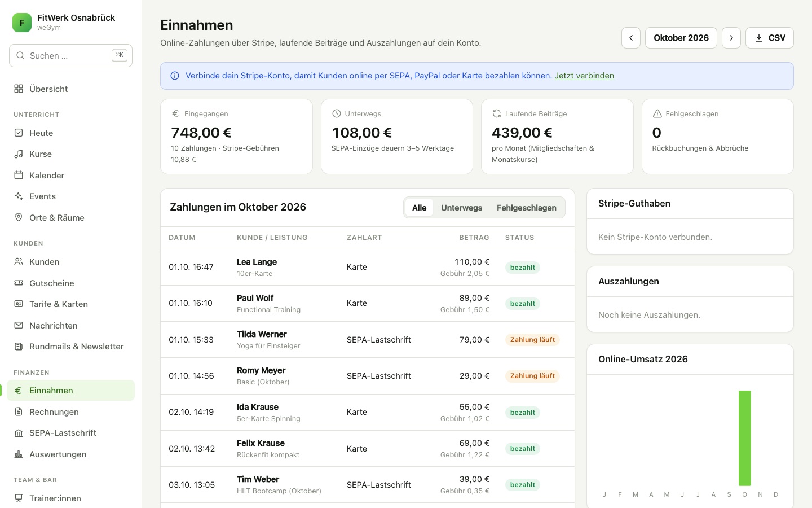Click the Laufende Beiträge card
This screenshot has width=812, height=508.
click(x=557, y=137)
